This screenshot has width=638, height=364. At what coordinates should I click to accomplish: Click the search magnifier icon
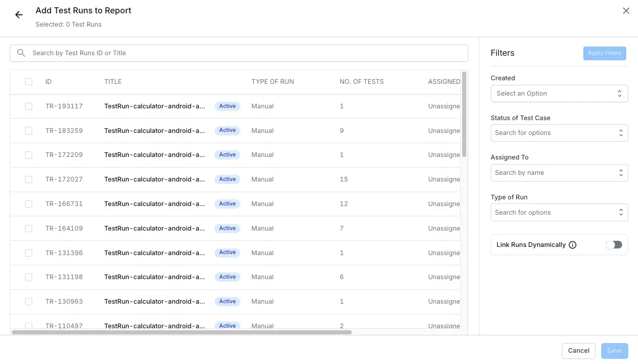click(x=21, y=53)
